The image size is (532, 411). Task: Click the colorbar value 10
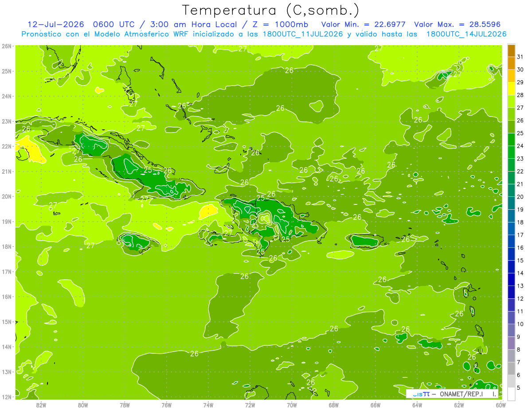(520, 324)
